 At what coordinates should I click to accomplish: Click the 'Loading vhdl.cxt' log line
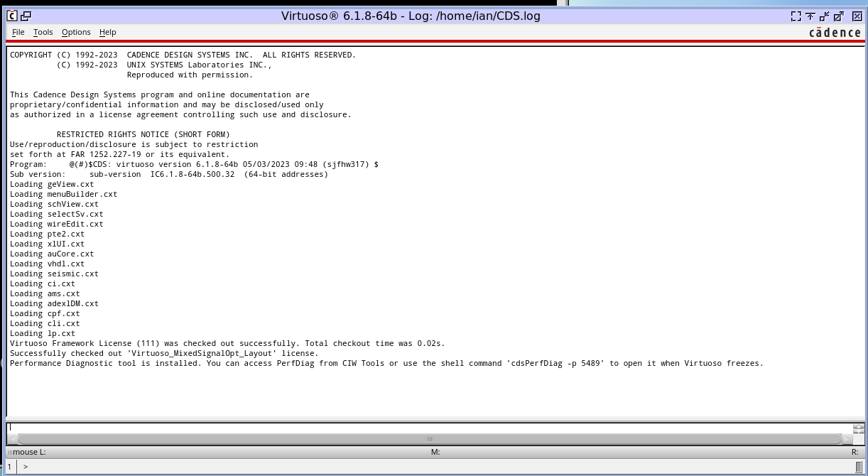pos(47,264)
